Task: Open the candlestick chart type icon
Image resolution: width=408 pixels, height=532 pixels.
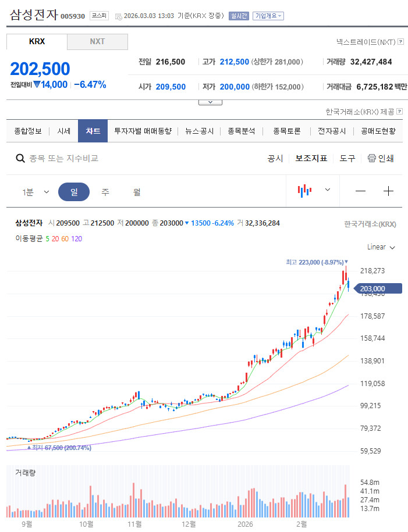Action: pos(305,191)
